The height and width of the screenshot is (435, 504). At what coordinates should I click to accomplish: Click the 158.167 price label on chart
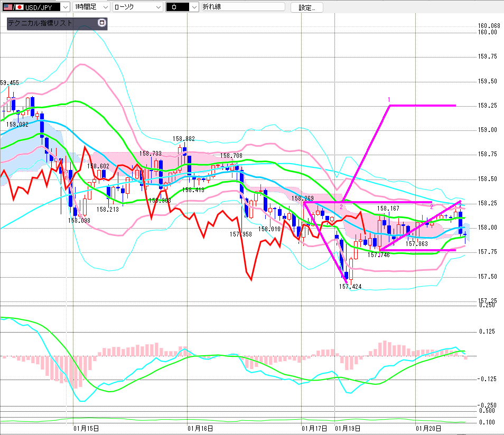pyautogui.click(x=387, y=209)
